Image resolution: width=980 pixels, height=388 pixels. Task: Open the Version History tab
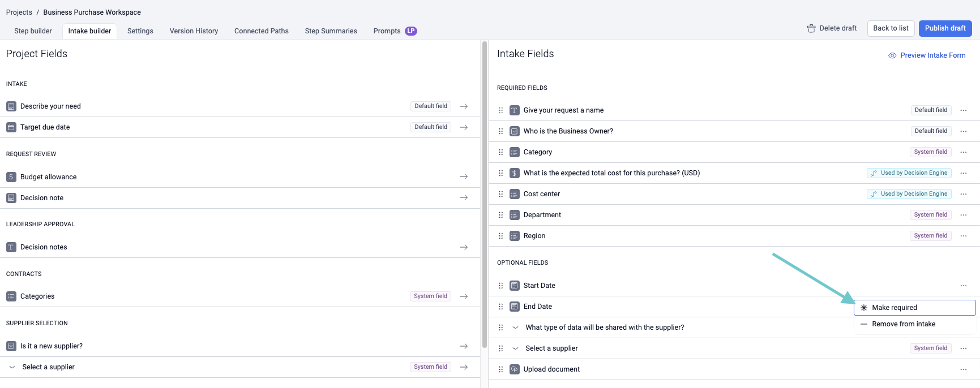pos(194,31)
